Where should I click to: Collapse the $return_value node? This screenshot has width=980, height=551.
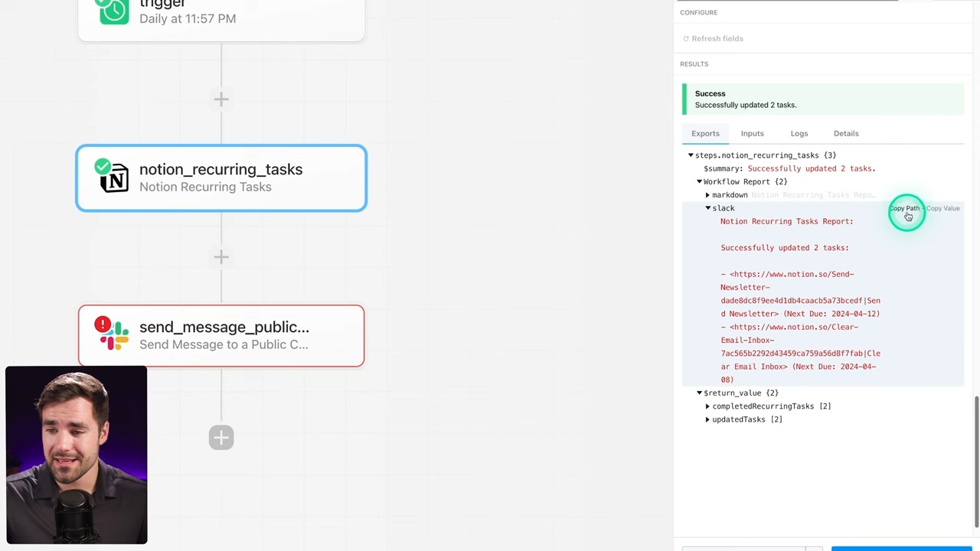tap(699, 393)
